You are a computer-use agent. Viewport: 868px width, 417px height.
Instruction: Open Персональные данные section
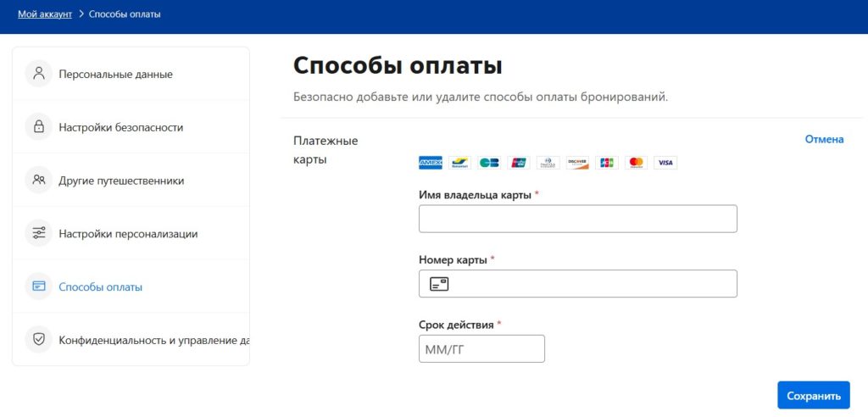(131, 75)
